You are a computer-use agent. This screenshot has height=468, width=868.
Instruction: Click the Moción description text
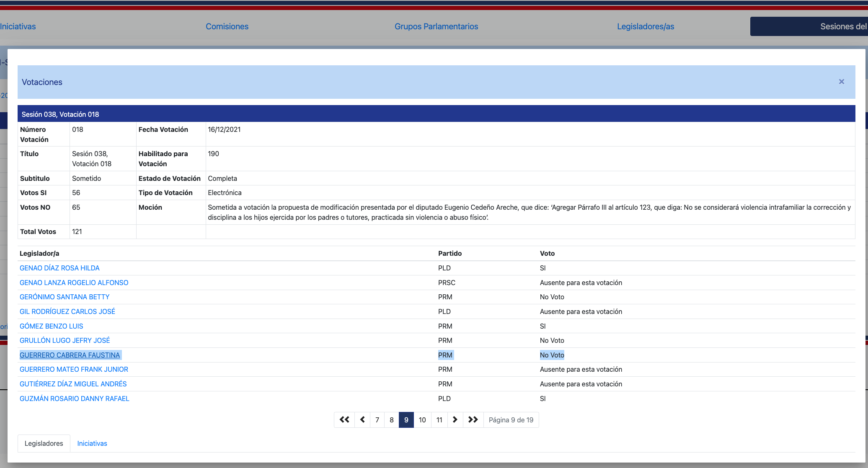(530, 212)
